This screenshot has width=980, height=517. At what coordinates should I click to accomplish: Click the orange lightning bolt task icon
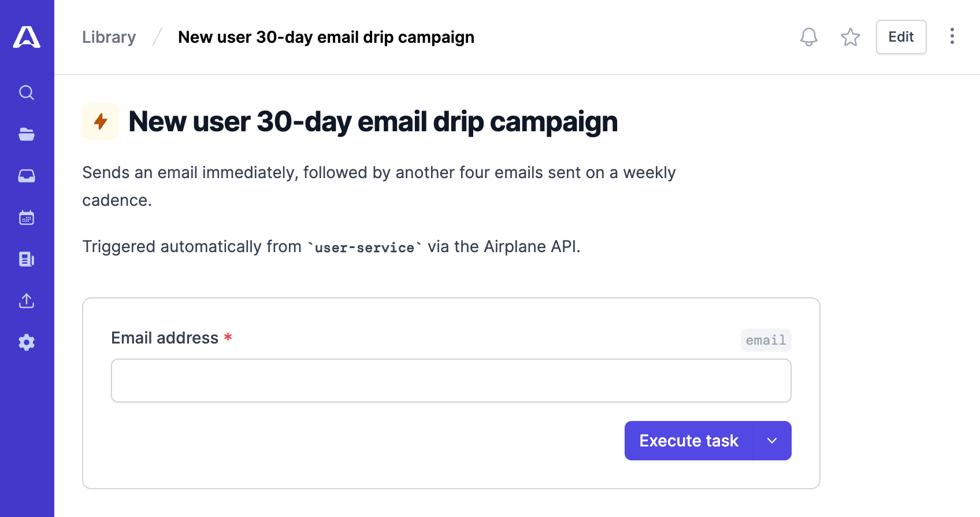click(x=101, y=121)
